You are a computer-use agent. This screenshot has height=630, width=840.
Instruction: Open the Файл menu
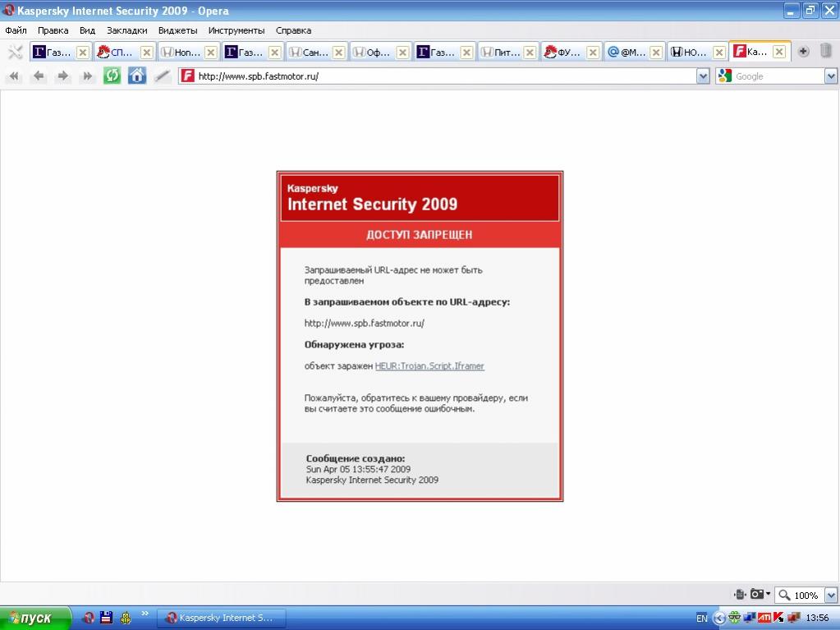pyautogui.click(x=16, y=30)
